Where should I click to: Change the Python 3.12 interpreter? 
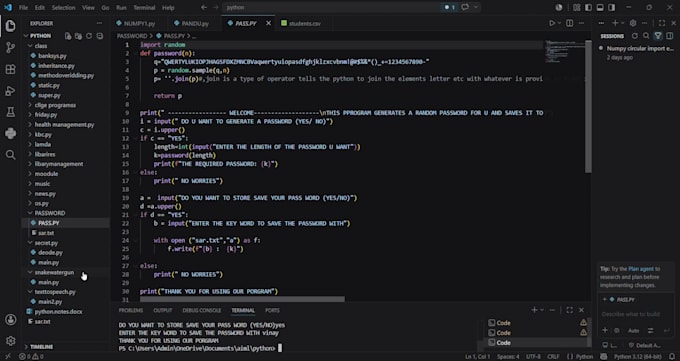pos(638,357)
